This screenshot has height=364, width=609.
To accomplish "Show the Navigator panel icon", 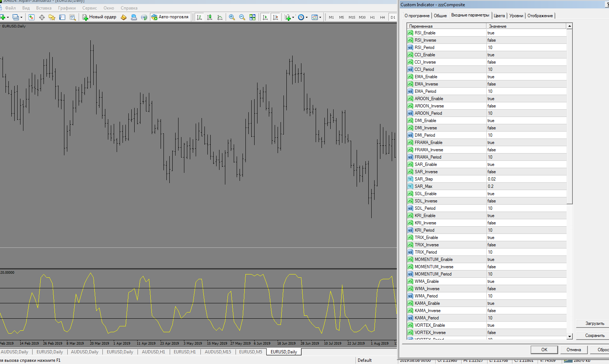I will tap(52, 17).
